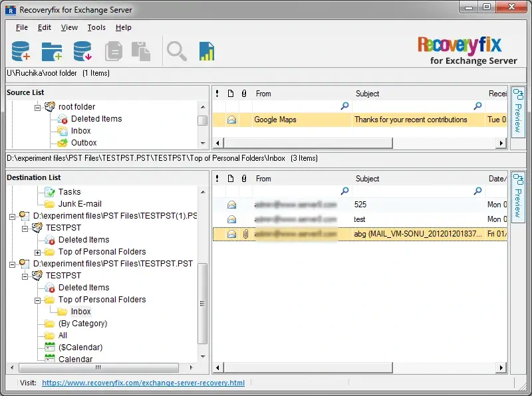Click the source Subject column search icon
The height and width of the screenshot is (396, 532).
click(477, 106)
